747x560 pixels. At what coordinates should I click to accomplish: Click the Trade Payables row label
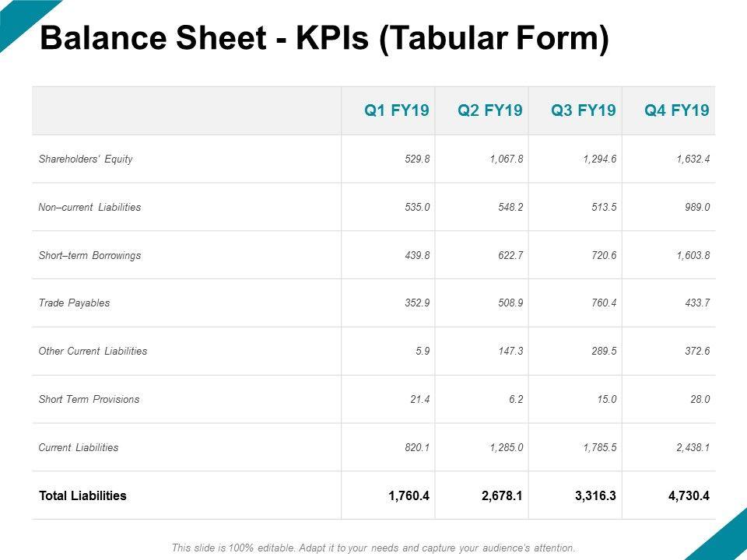[74, 303]
